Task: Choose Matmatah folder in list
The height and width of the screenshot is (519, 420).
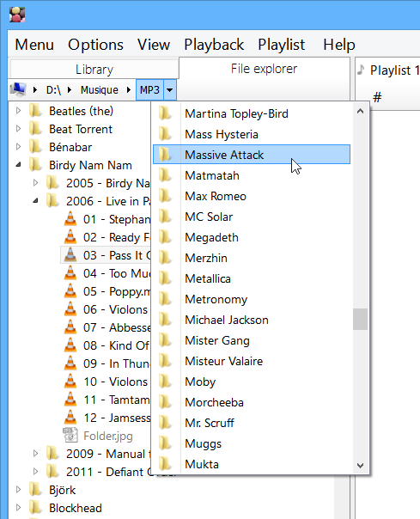Action: click(252, 175)
